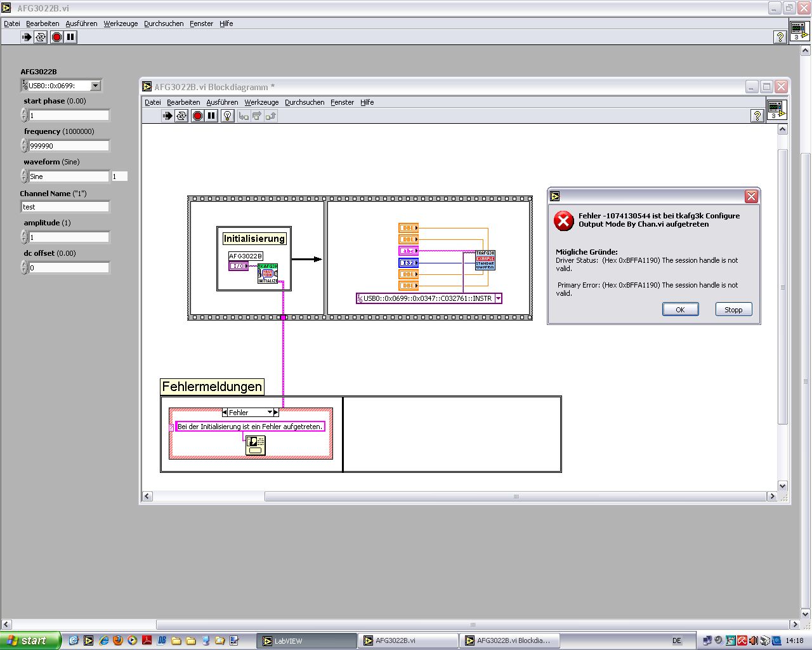Click the Blockdiagramm horizontal scrollbar

coord(460,496)
